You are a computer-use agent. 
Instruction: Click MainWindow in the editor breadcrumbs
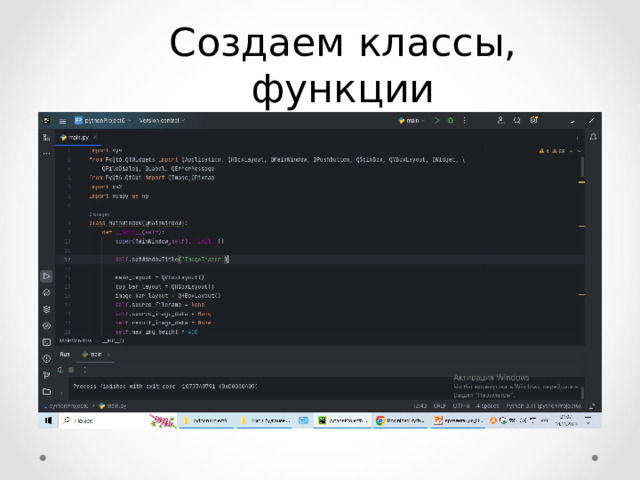76,340
